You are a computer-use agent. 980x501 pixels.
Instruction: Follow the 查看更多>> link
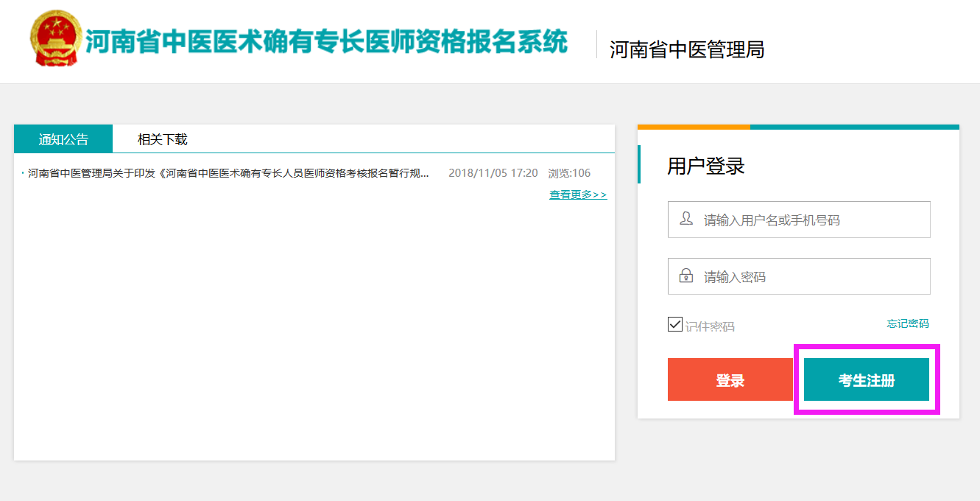[x=578, y=195]
